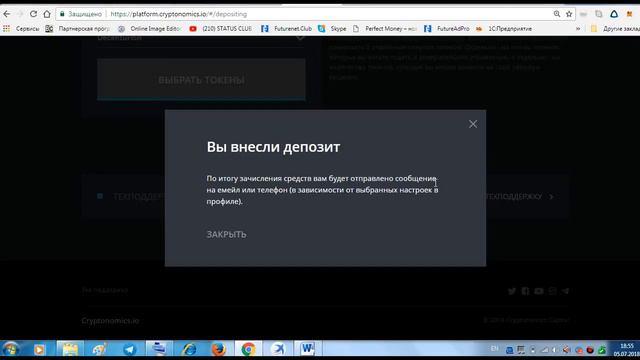
Task: Open Futurenet.Club bookmark
Action: coord(287,29)
